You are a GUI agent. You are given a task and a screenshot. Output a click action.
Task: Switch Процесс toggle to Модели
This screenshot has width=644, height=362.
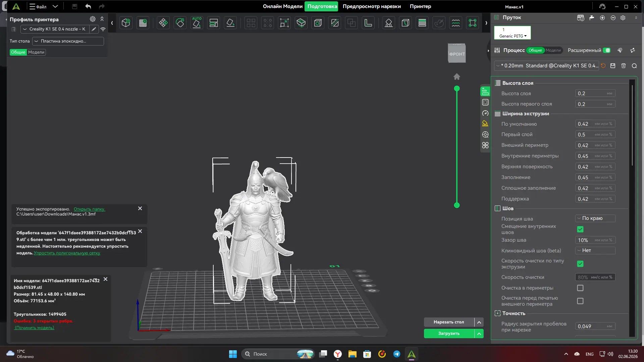(x=553, y=50)
